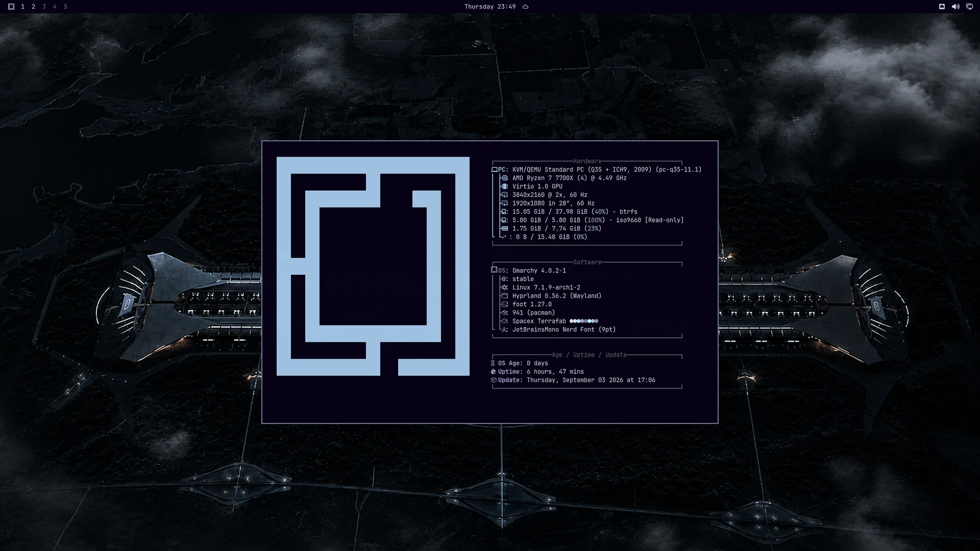980x551 pixels.
Task: Click the terminal icon next to foot 1.27.0
Action: (x=505, y=304)
